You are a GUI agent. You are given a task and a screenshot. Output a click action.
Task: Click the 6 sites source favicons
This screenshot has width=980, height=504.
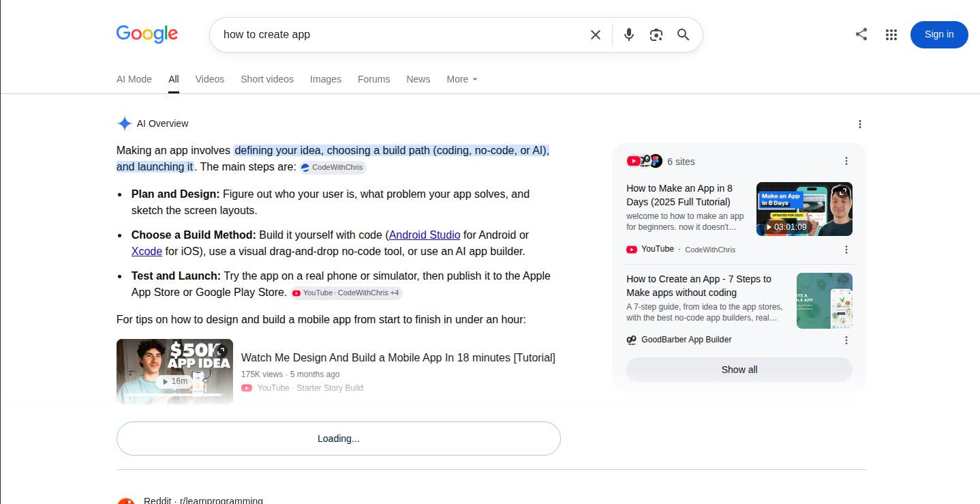644,161
